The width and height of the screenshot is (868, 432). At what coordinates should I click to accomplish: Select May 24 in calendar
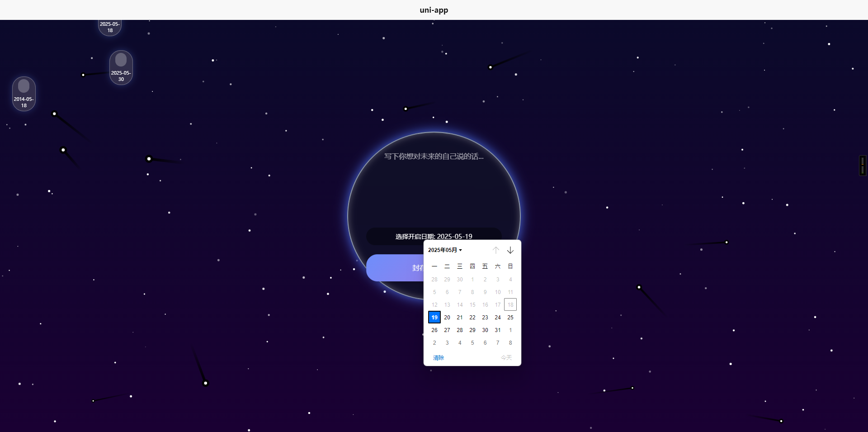coord(498,318)
